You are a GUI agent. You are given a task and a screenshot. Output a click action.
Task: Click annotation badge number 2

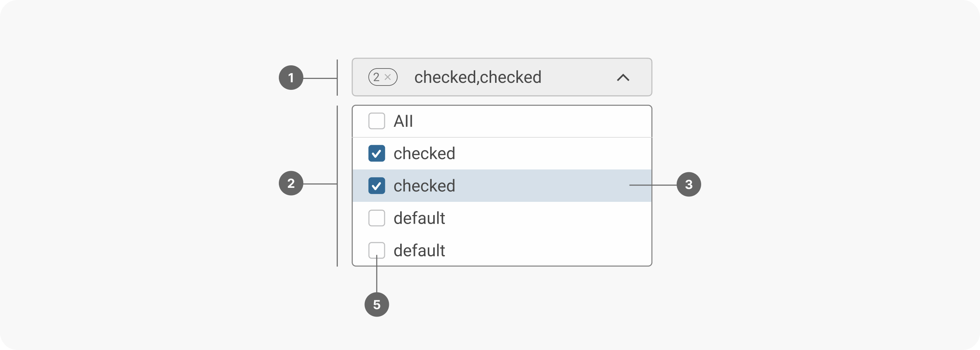291,183
